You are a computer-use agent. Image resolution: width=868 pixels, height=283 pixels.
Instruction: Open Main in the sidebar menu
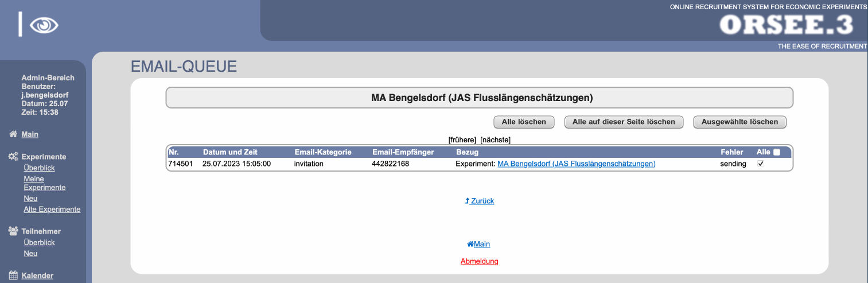pos(30,134)
